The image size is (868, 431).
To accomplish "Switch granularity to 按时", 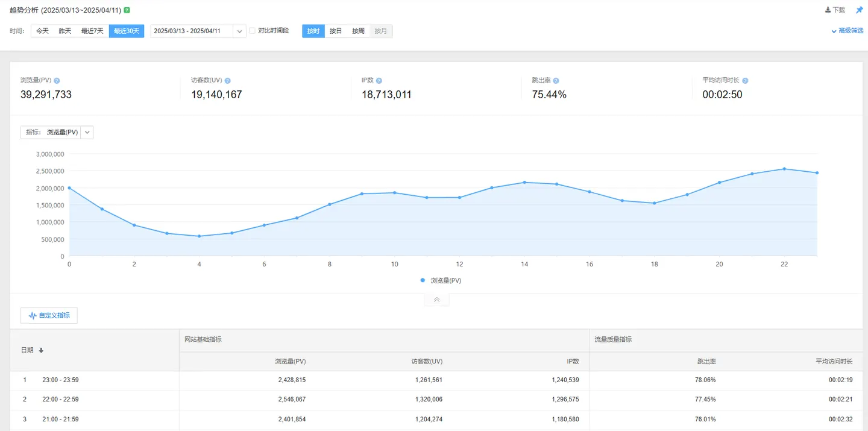I will pyautogui.click(x=313, y=31).
